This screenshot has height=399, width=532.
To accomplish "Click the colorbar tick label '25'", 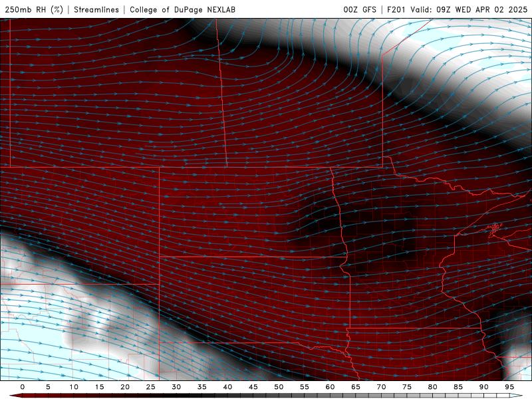I will coord(151,387).
